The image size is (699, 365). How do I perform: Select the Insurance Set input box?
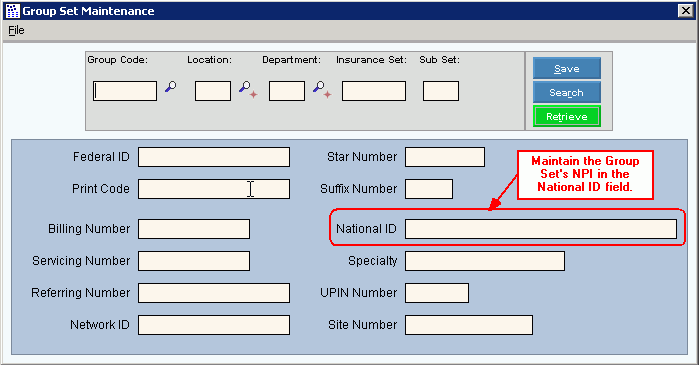coord(374,91)
